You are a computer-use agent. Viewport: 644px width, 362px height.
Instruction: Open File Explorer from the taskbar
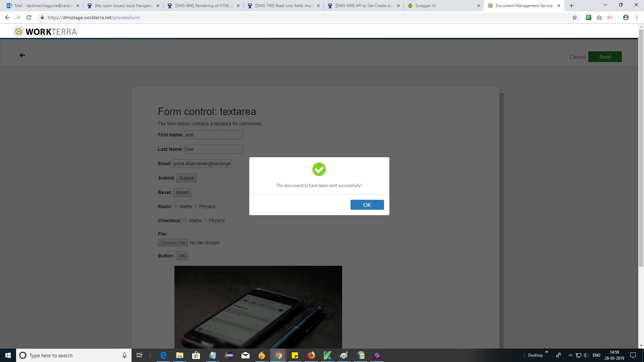[180, 355]
